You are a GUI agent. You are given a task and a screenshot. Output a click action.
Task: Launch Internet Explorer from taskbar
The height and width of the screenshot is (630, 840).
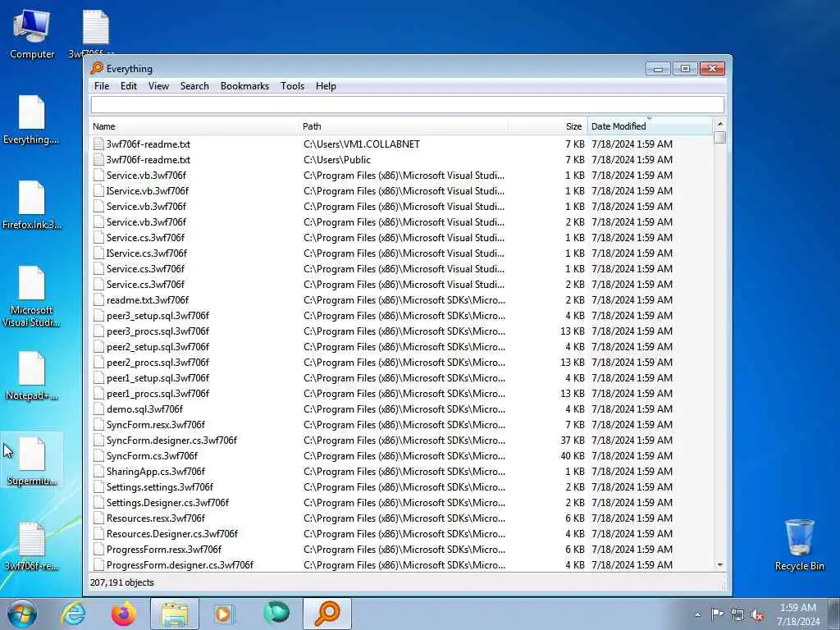(73, 614)
